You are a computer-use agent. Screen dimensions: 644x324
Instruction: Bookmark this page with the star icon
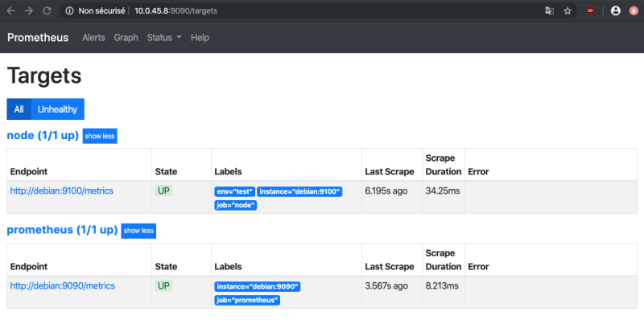568,11
